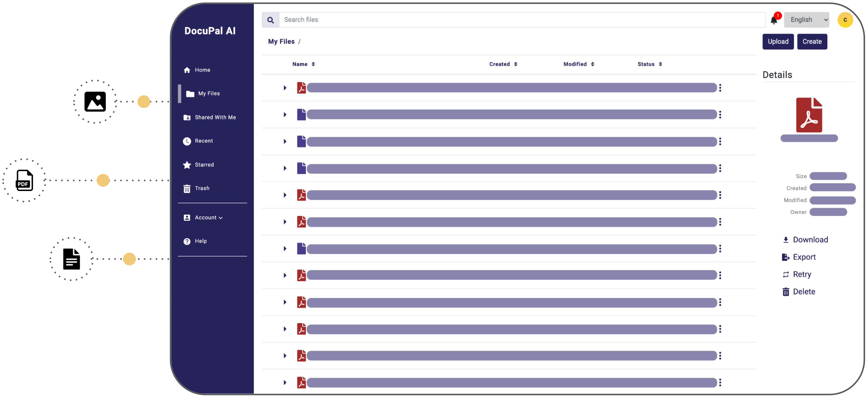Click the Account person icon
The height and width of the screenshot is (397, 868).
pos(187,218)
